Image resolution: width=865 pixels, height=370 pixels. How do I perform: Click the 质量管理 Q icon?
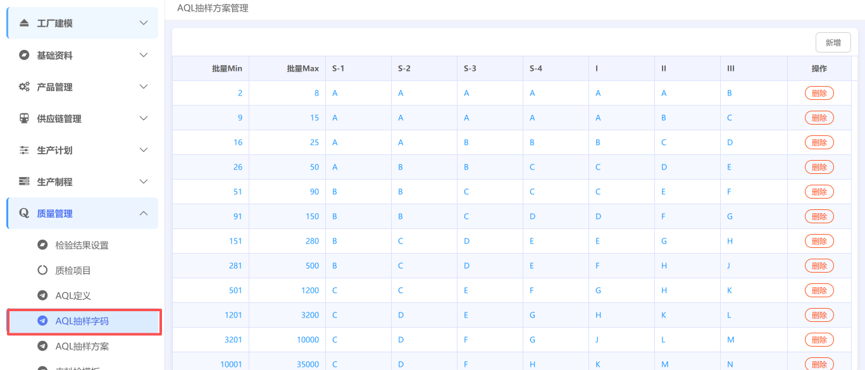tap(24, 213)
